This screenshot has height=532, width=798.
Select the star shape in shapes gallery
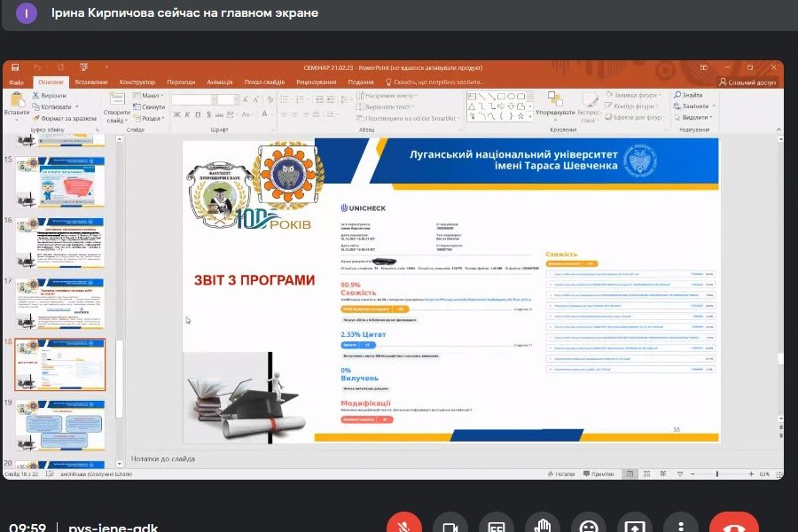(x=520, y=116)
